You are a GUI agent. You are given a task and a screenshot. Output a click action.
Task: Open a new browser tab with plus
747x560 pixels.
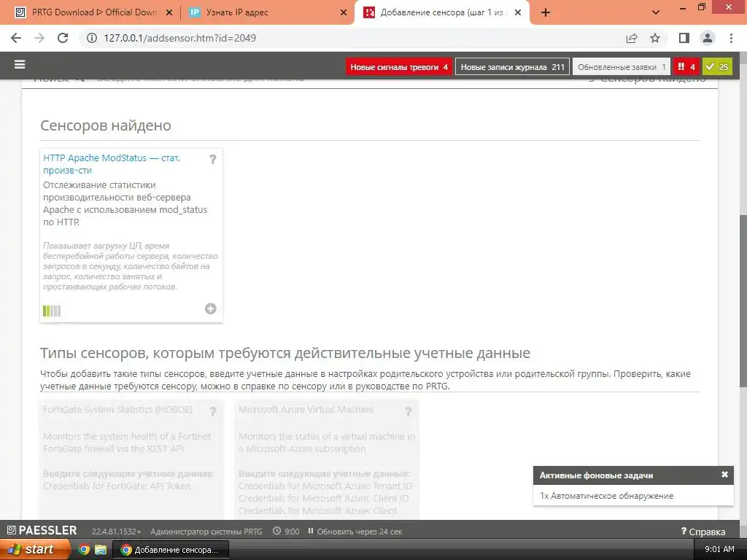(x=546, y=12)
